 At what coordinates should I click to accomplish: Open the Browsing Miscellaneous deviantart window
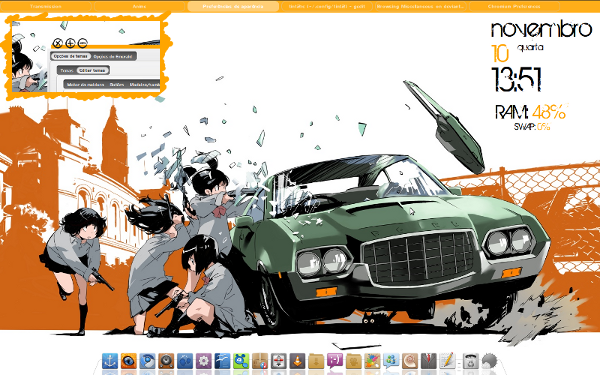pos(420,7)
